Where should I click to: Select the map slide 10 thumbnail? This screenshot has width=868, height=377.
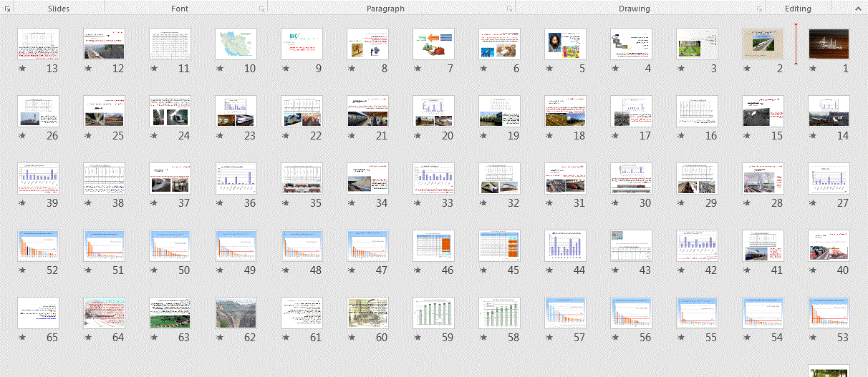pos(236,44)
